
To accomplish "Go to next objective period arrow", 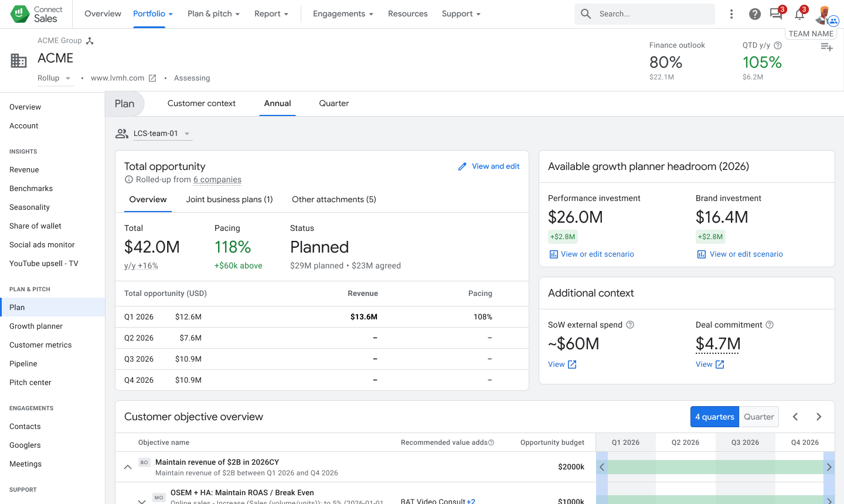I will click(819, 417).
